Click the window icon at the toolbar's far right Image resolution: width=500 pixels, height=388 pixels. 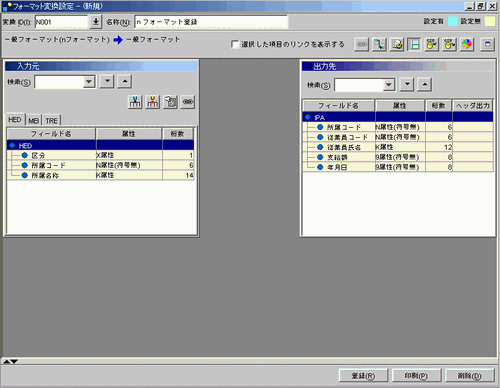pyautogui.click(x=488, y=44)
